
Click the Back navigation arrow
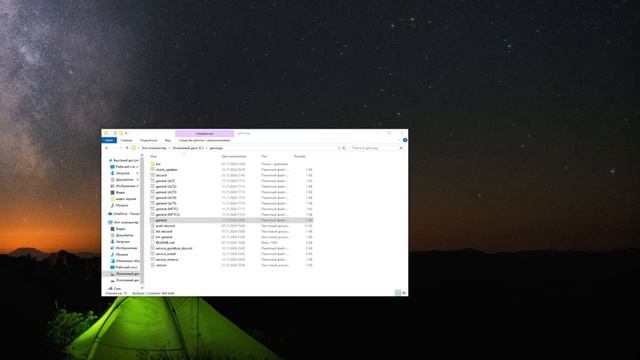[x=107, y=148]
